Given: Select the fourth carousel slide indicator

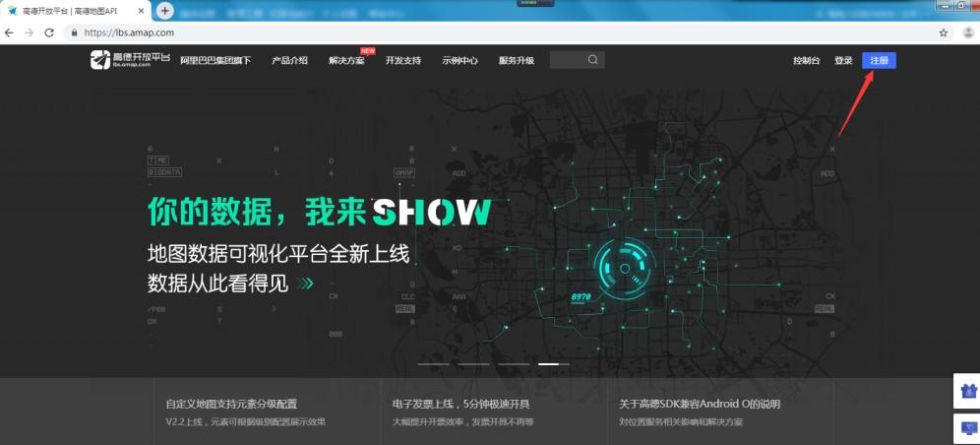Looking at the screenshot, I should pyautogui.click(x=554, y=363).
